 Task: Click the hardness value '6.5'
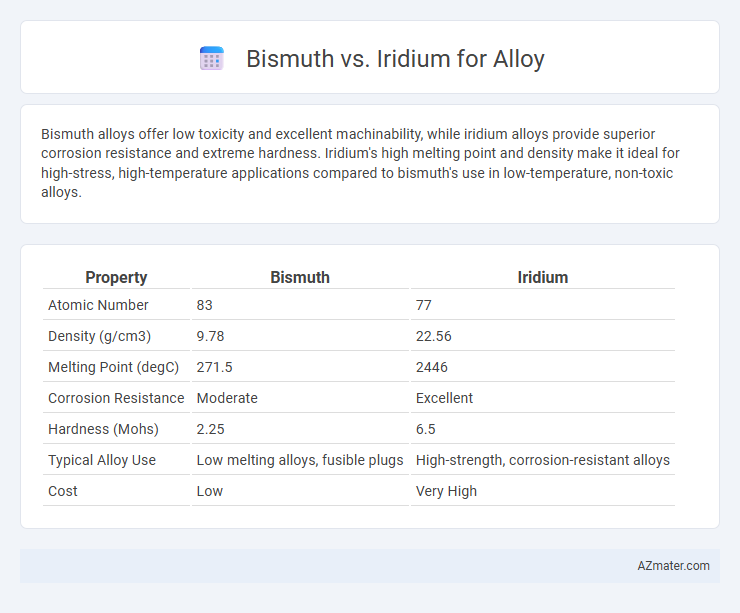point(425,429)
